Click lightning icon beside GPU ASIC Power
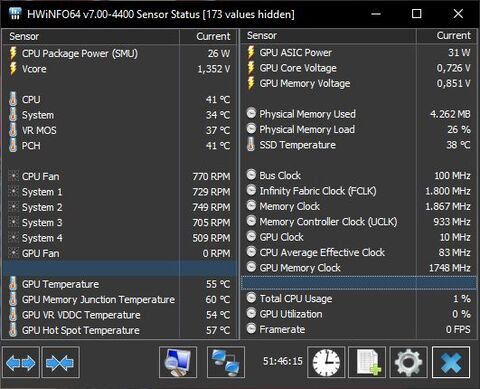 click(x=251, y=52)
